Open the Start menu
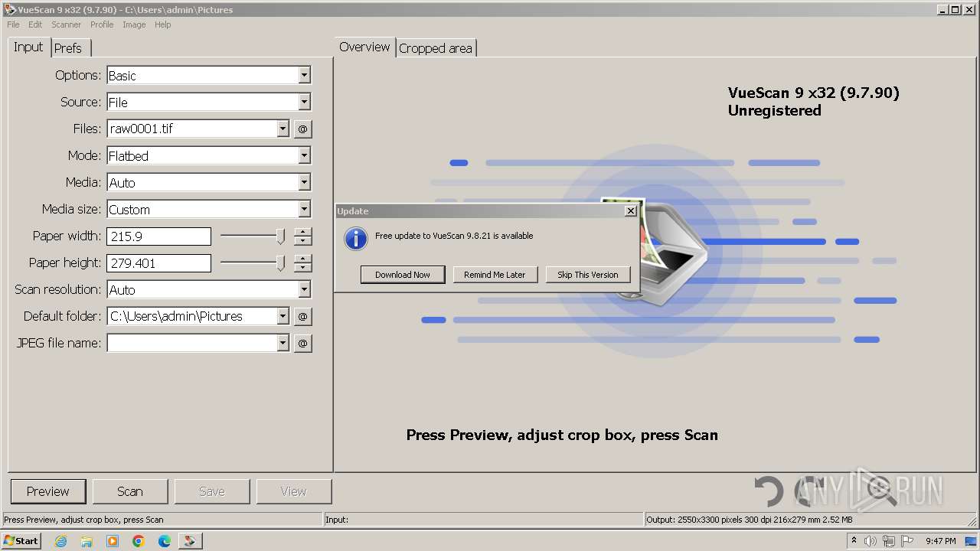This screenshot has height=551, width=980. pyautogui.click(x=21, y=541)
